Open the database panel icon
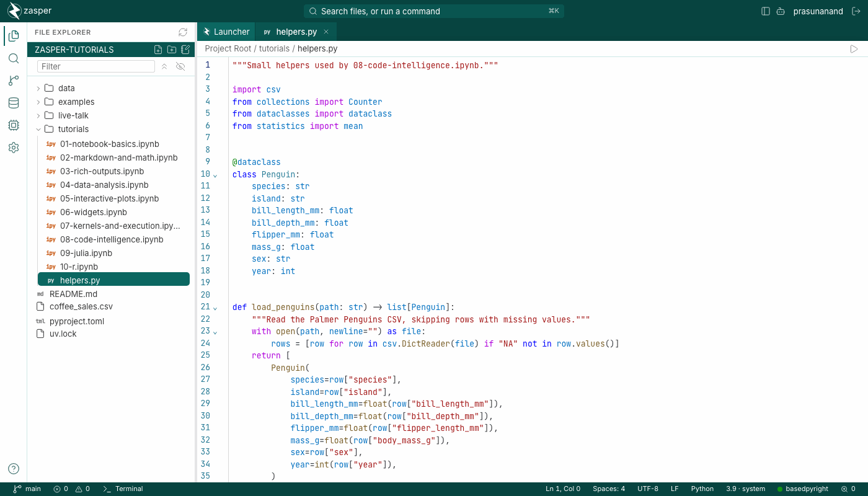 pos(14,103)
